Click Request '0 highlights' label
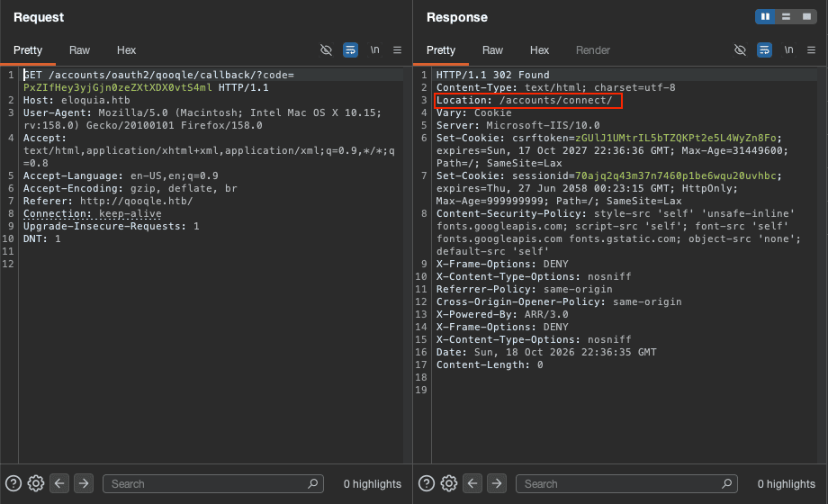The image size is (828, 504). click(x=373, y=484)
